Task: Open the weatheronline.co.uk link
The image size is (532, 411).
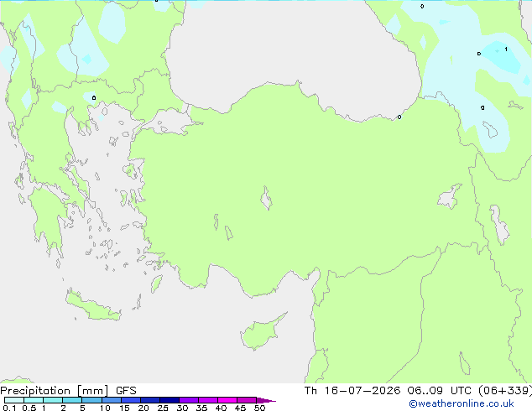Action: point(462,403)
